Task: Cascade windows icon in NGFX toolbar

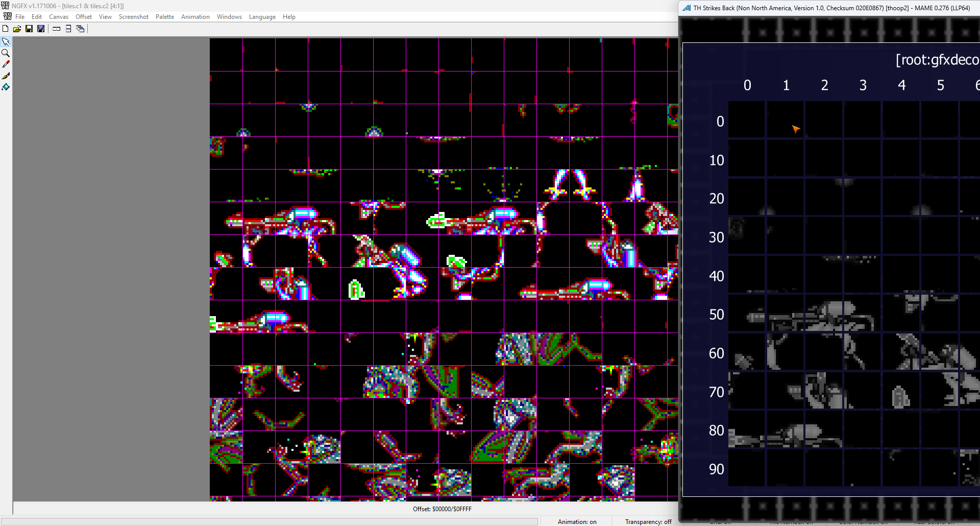Action: [80, 29]
